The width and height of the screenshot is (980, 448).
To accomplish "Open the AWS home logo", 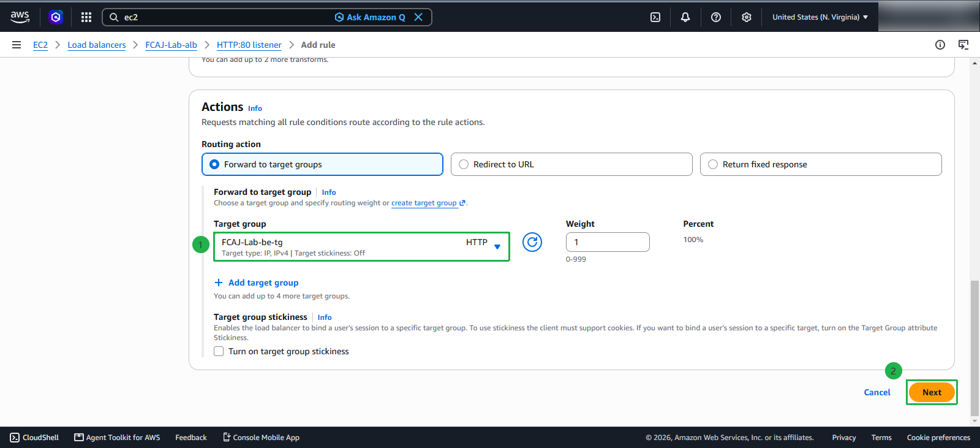I will pyautogui.click(x=20, y=17).
